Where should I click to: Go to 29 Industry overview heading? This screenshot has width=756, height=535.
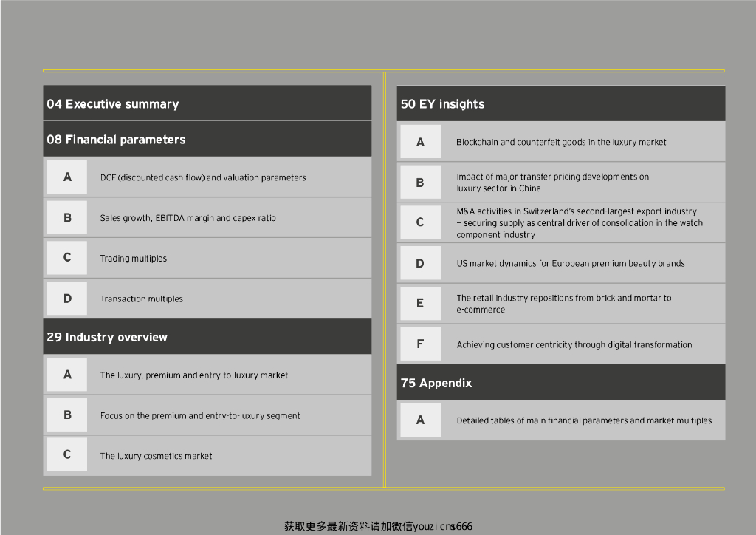(207, 337)
